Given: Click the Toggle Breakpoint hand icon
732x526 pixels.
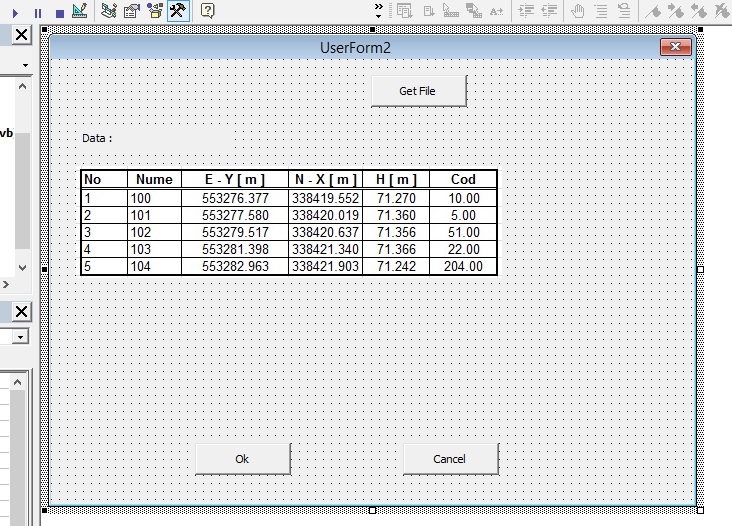Looking at the screenshot, I should 577,11.
